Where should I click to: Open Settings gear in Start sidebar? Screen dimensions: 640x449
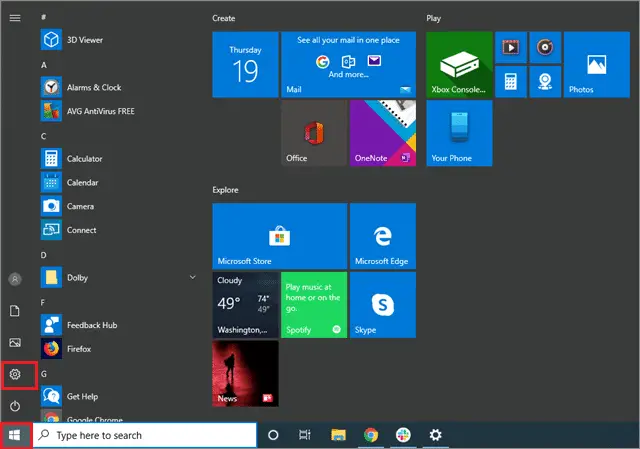[15, 374]
